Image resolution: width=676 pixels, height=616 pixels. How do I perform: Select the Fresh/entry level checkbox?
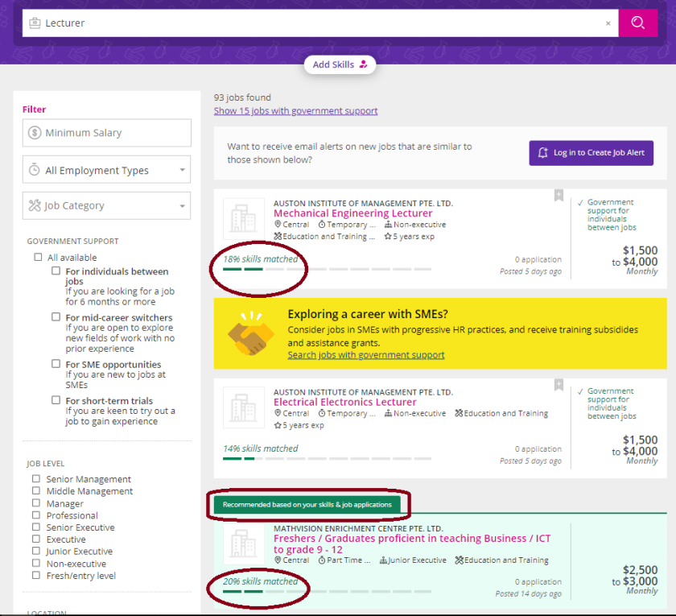(36, 576)
